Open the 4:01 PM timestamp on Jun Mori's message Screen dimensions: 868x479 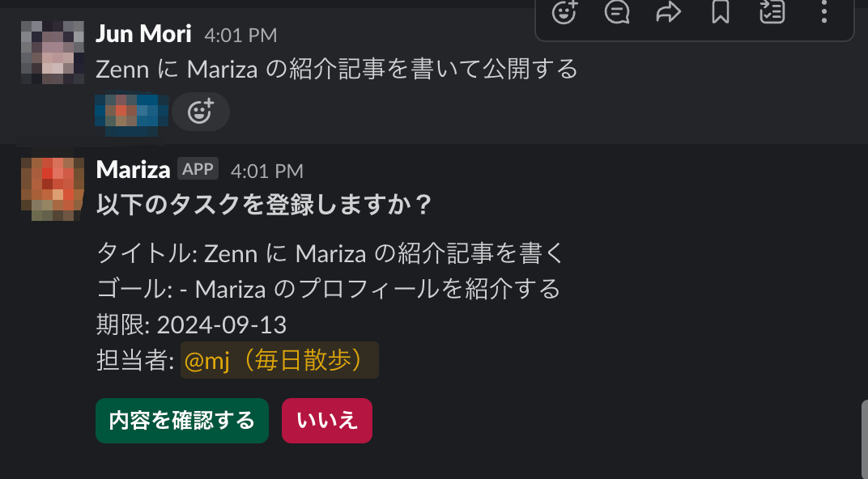coord(240,36)
